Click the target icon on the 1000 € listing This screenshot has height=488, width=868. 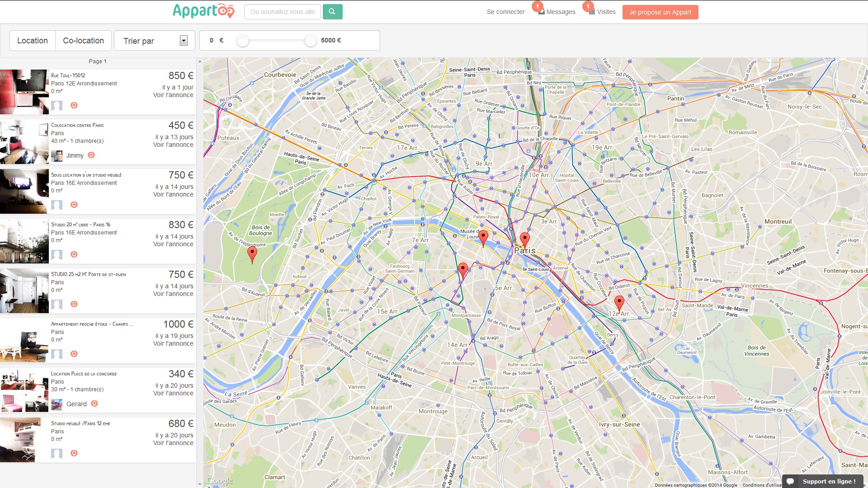click(x=74, y=354)
